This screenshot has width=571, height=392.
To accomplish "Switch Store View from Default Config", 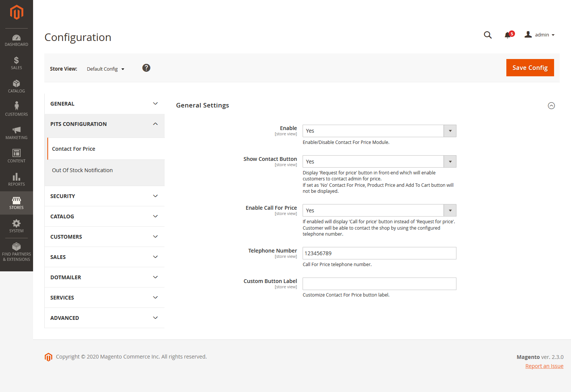I will pos(105,69).
